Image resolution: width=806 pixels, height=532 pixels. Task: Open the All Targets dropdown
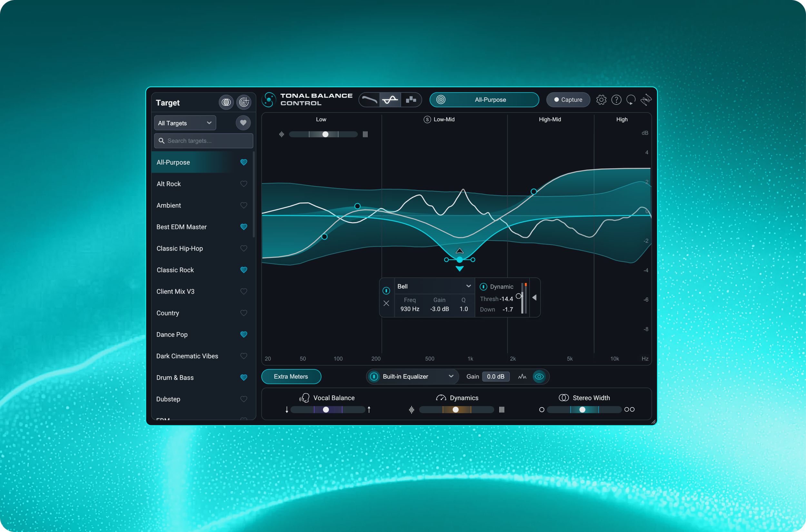click(185, 123)
